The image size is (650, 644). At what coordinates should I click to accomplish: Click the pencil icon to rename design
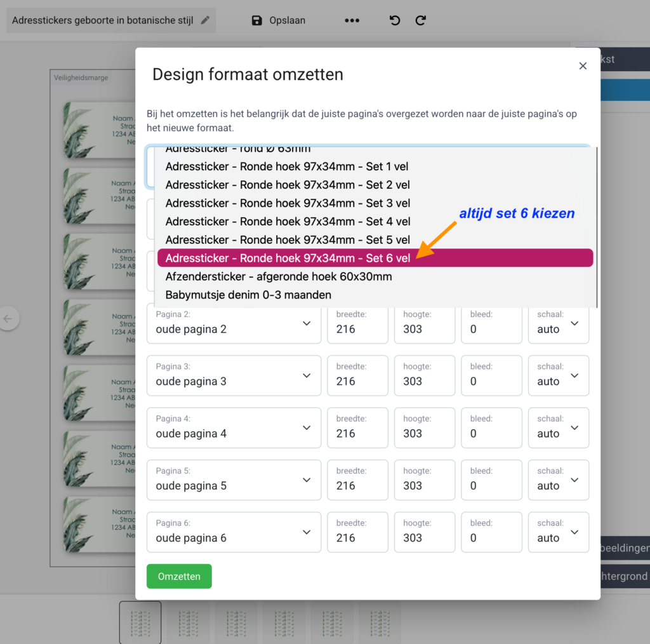(205, 20)
